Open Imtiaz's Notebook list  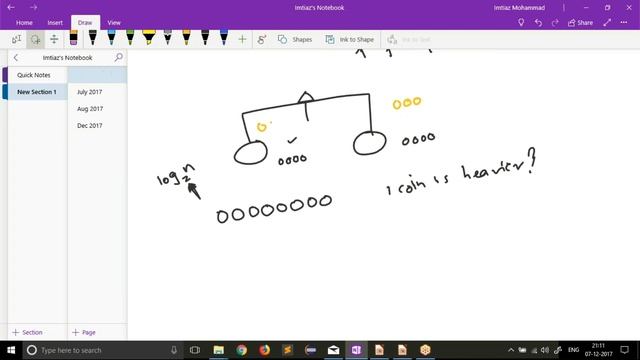[x=67, y=58]
